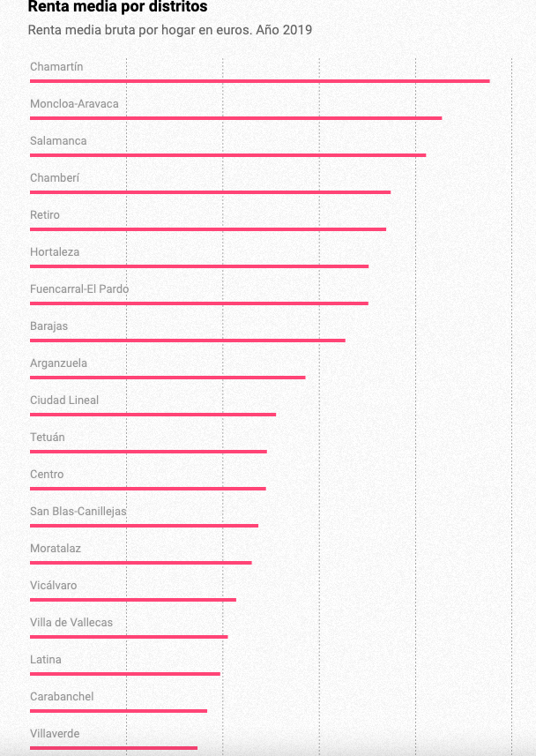Click the Villa de Vallecas label

click(71, 623)
